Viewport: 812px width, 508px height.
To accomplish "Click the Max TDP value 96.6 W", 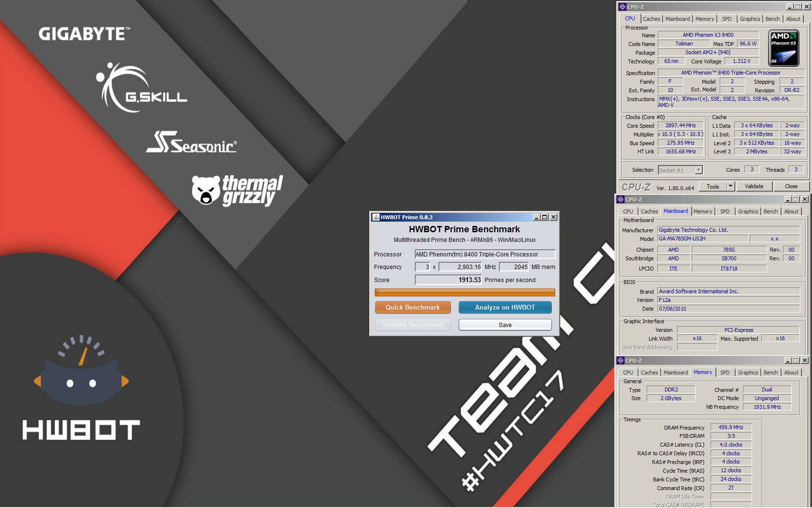I will pyautogui.click(x=748, y=44).
